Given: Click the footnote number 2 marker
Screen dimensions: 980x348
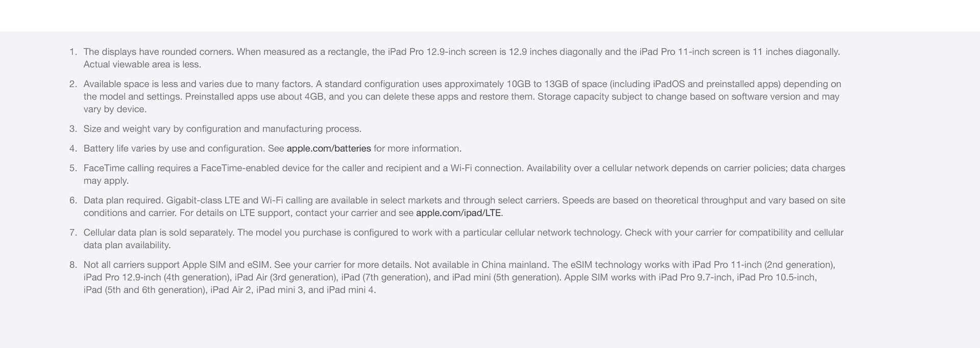Looking at the screenshot, I should coord(73,84).
